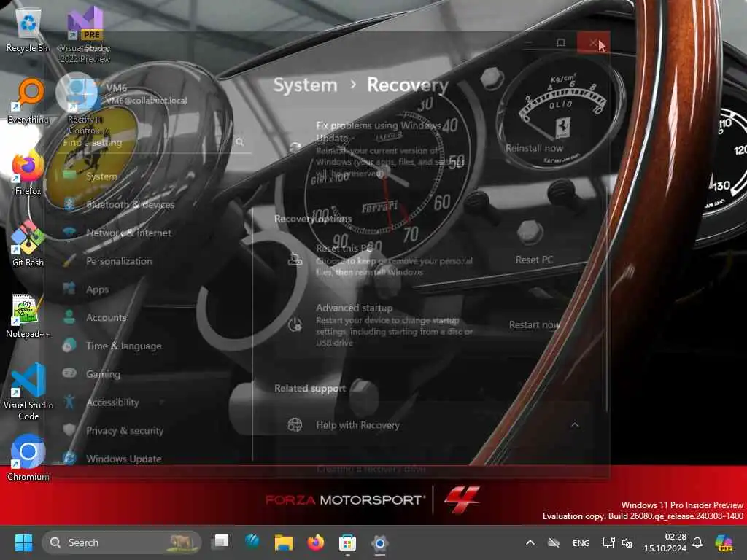Open network status tray icon
Viewport: 747px width, 560px height.
tap(608, 542)
